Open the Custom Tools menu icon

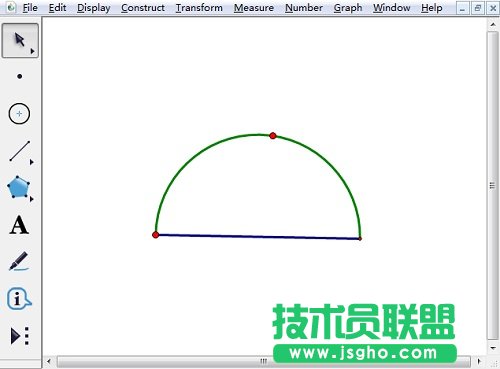pos(20,336)
